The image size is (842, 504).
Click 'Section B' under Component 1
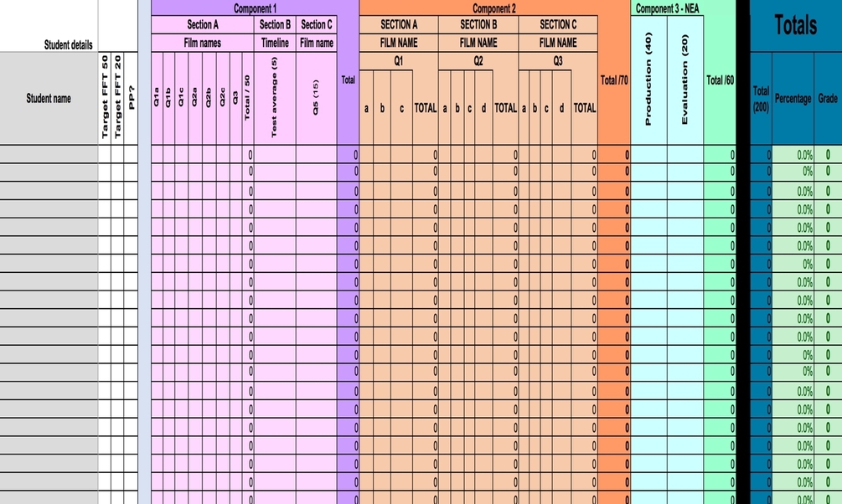[275, 24]
